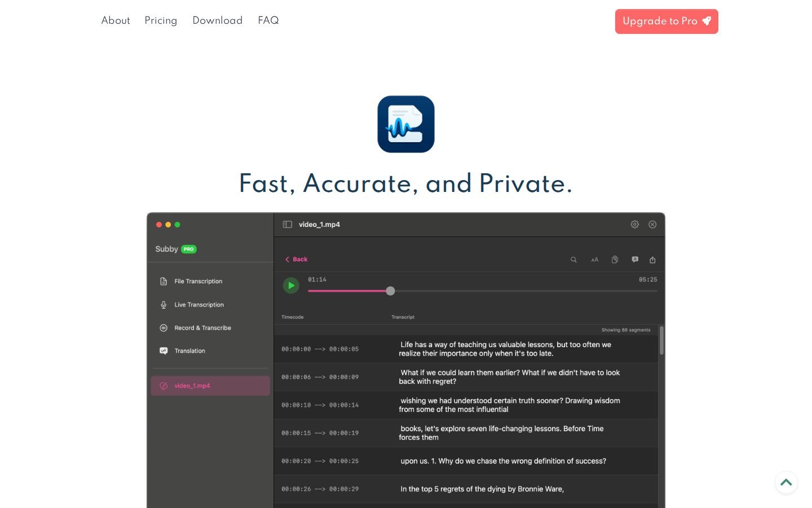The image size is (812, 508).
Task: Click timecode 00:00:20 --> 00:00:25
Action: [320, 461]
